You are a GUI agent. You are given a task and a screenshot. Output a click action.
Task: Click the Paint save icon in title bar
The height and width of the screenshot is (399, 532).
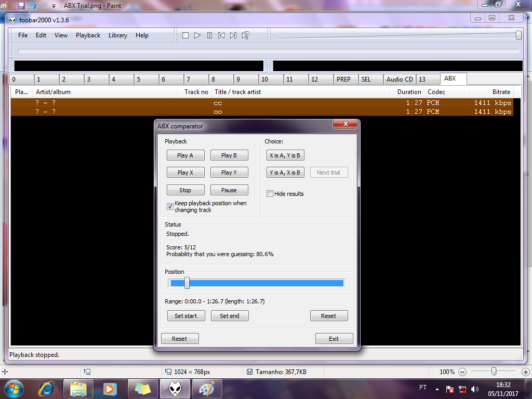(x=21, y=5)
